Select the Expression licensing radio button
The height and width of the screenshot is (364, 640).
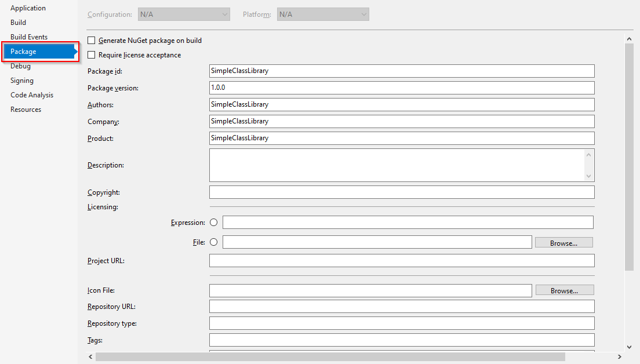(213, 222)
